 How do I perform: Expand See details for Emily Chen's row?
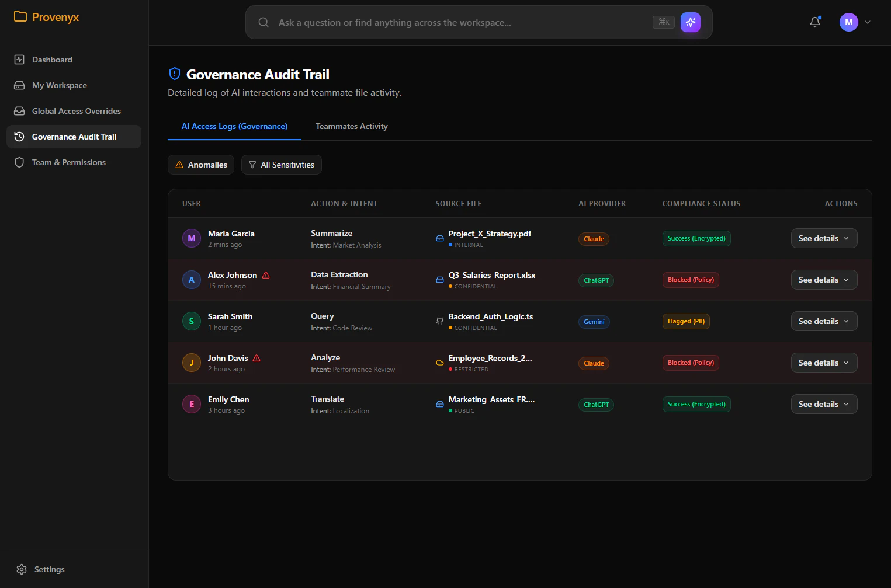824,404
